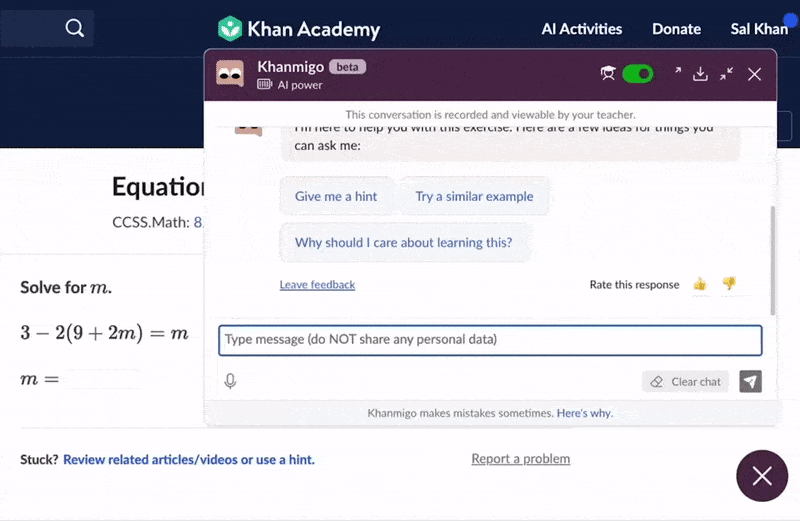Open the Leave feedback link
Image resolution: width=800 pixels, height=521 pixels.
[317, 285]
